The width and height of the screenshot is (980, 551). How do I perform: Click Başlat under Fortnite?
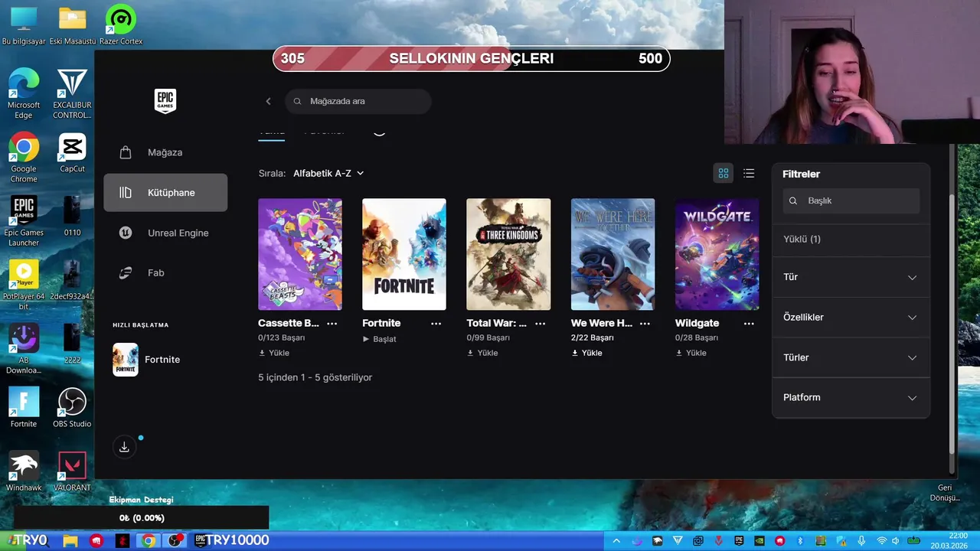click(380, 339)
